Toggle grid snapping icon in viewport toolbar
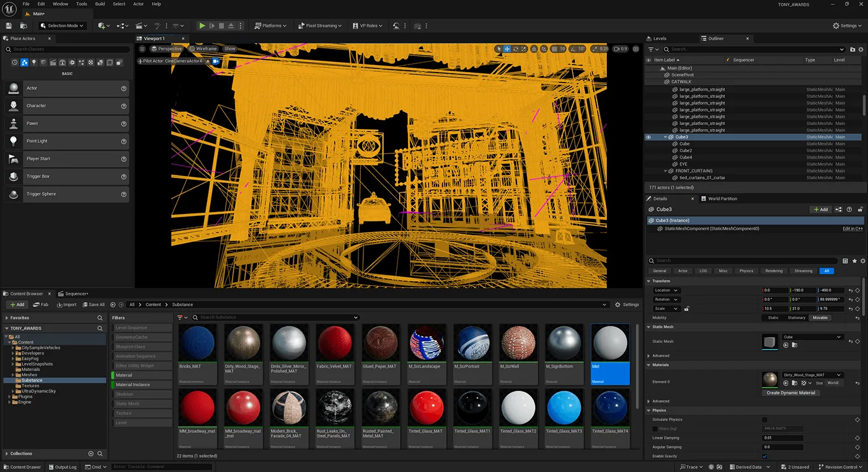This screenshot has width=868, height=472. coord(554,49)
